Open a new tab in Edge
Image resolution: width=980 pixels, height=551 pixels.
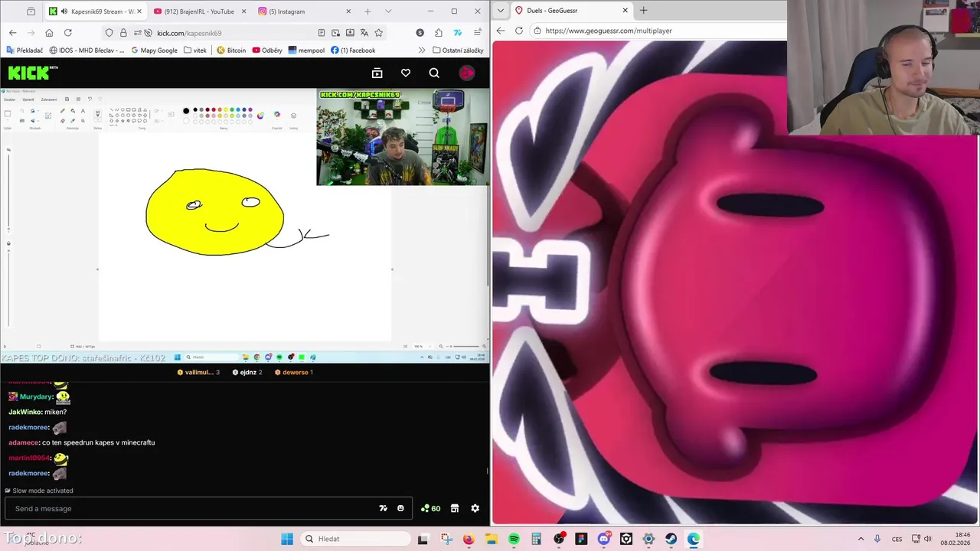[643, 11]
